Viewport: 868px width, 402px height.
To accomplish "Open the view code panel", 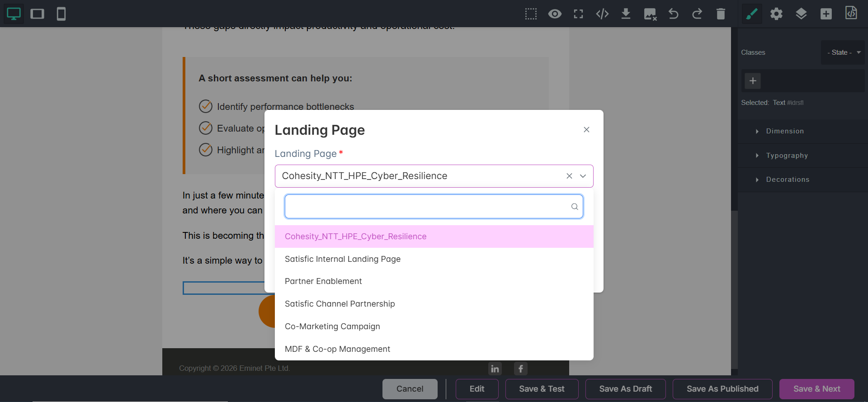I will pyautogui.click(x=602, y=14).
